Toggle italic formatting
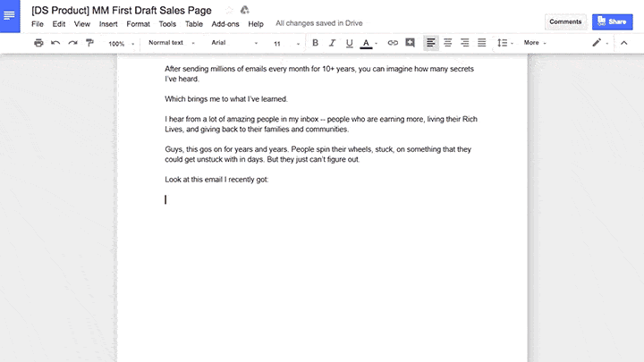 tap(332, 43)
